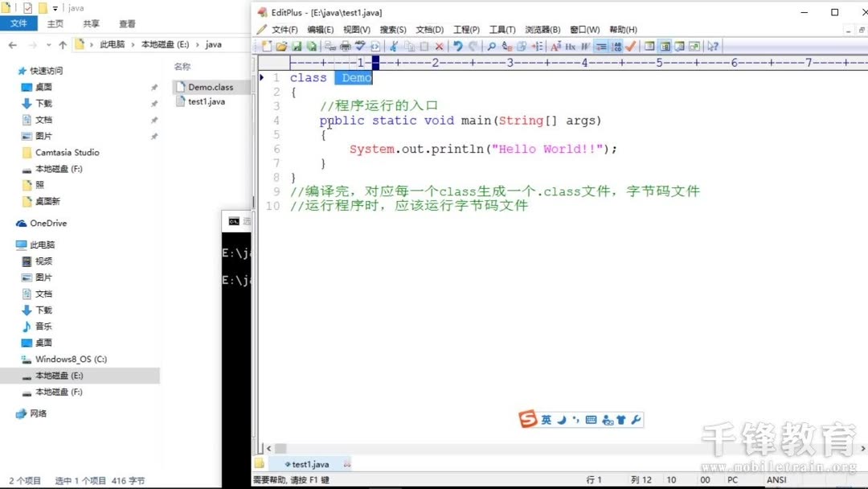This screenshot has height=489, width=868.
Task: Toggle word wrap with the W icon
Action: (x=585, y=46)
